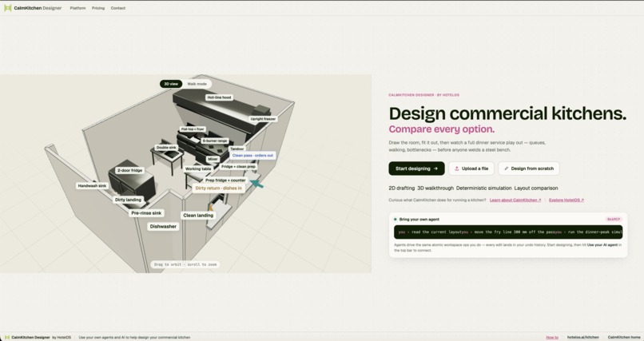Switch to Walk mode
This screenshot has height=341, width=644.
[197, 84]
